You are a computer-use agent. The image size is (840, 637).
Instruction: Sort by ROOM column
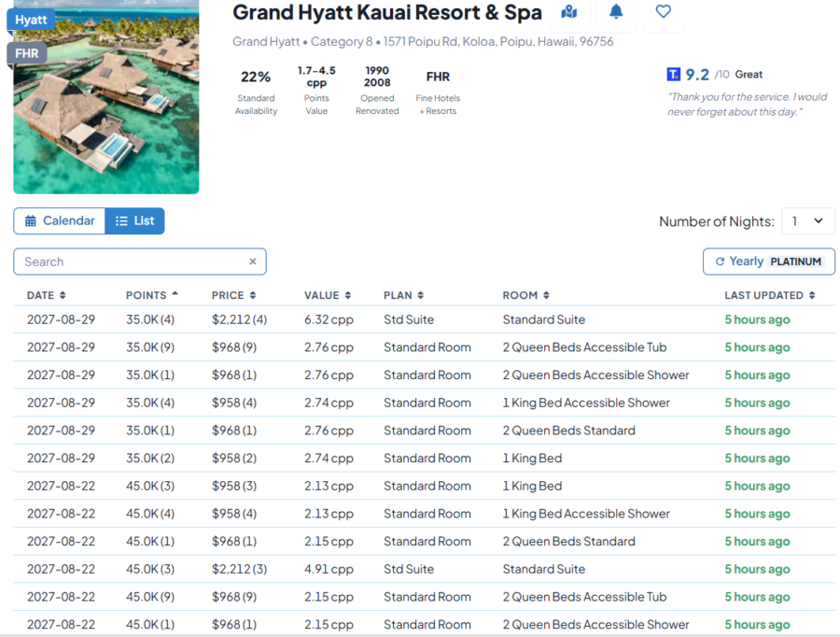[525, 295]
